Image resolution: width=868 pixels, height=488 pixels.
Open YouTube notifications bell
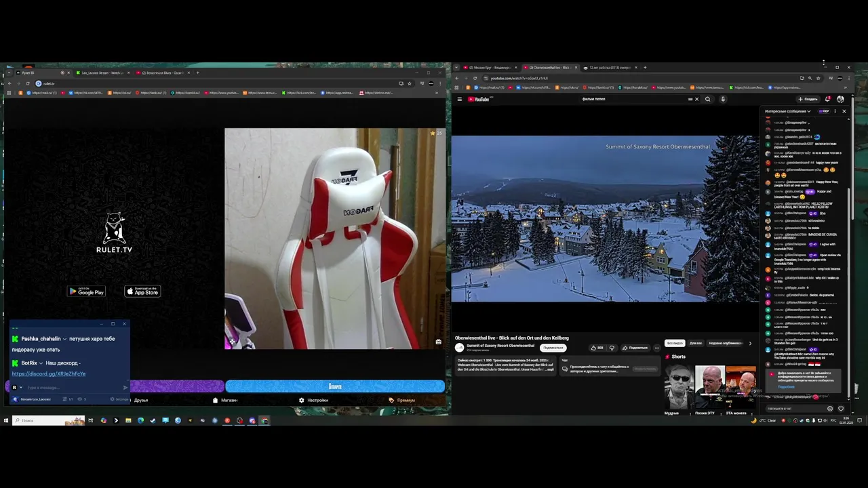(x=828, y=99)
